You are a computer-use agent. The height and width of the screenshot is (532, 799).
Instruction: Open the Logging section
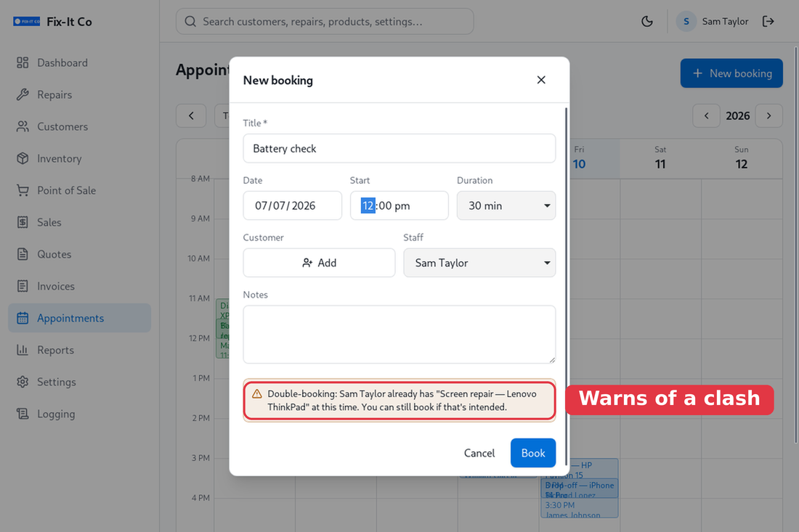click(x=79, y=414)
